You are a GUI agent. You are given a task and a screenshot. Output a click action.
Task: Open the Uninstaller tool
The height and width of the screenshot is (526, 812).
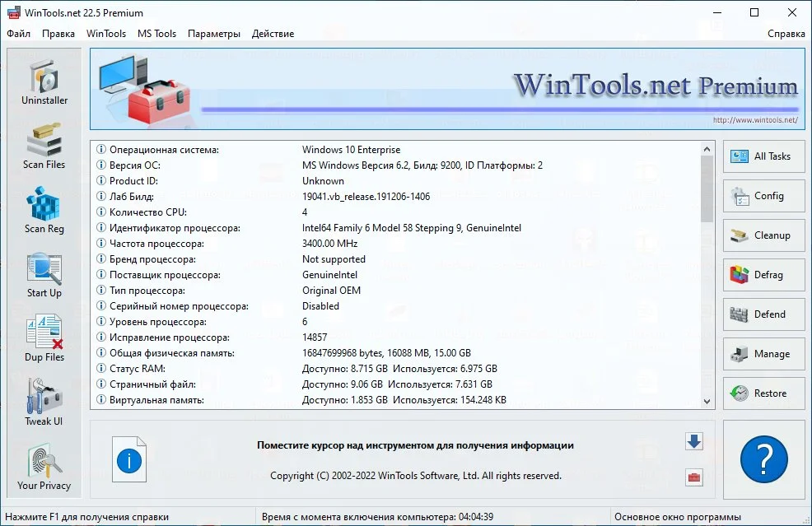click(x=44, y=82)
